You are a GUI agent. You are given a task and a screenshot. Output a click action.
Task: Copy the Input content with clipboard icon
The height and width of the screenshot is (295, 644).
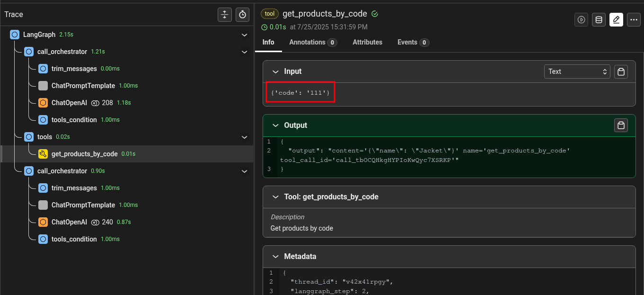coord(621,72)
